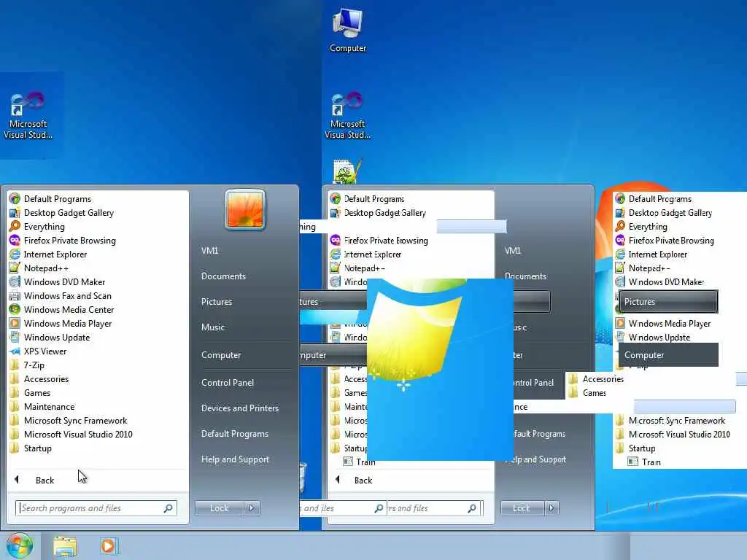Open Windows Media Player taskbar icon
The width and height of the screenshot is (747, 560).
click(108, 545)
